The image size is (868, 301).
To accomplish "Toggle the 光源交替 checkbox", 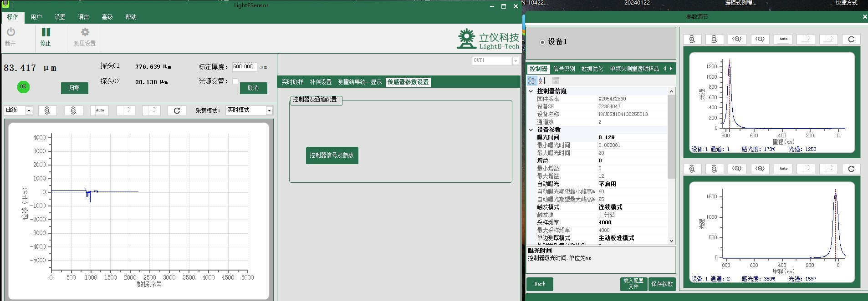I will pyautogui.click(x=235, y=81).
